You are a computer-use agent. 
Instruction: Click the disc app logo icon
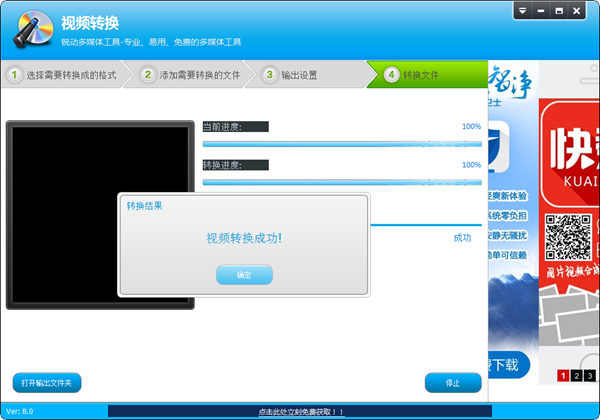33,29
